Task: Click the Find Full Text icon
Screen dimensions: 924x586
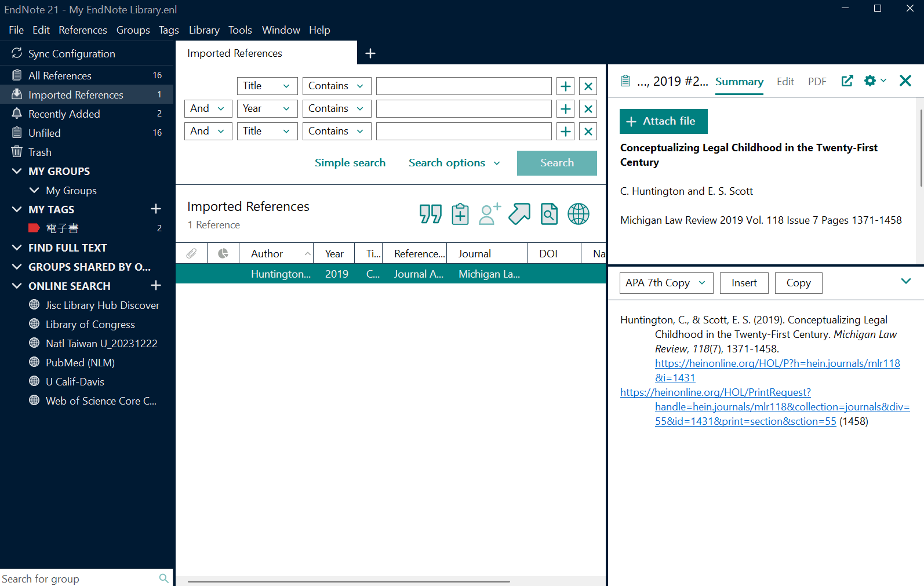Action: (x=549, y=214)
